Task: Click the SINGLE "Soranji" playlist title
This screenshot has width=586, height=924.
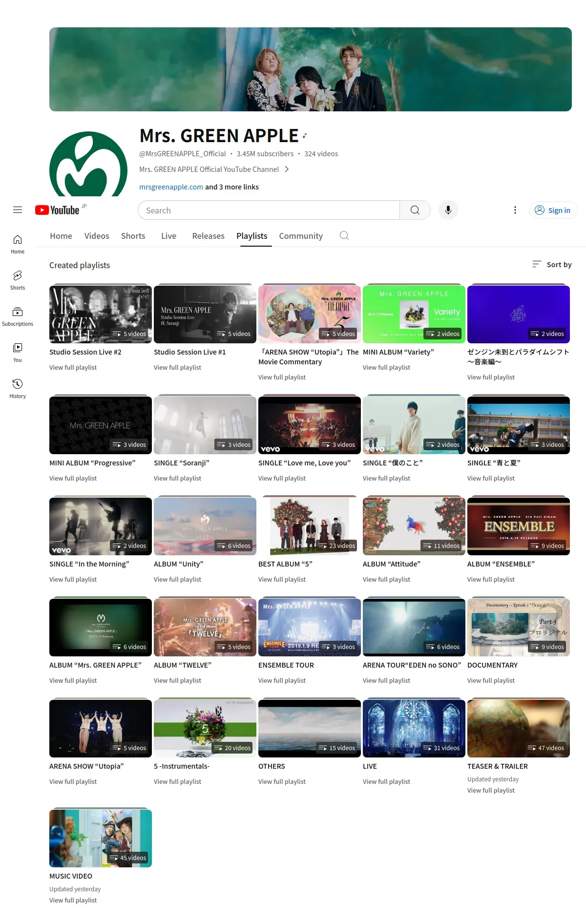Action: click(182, 462)
